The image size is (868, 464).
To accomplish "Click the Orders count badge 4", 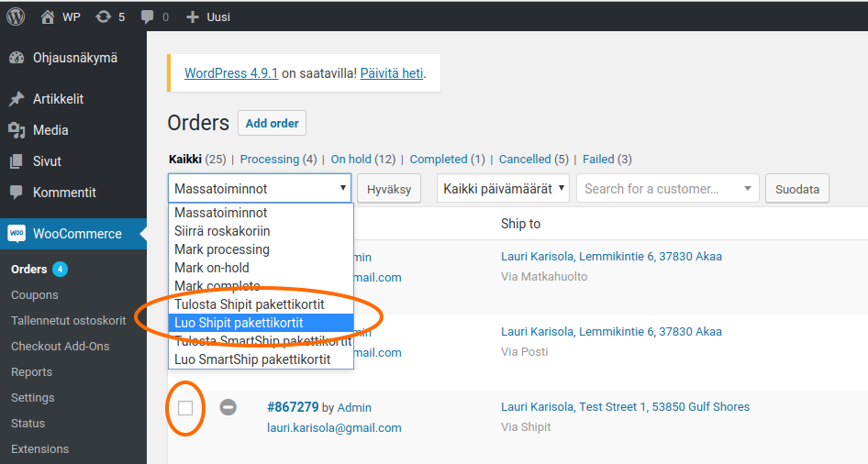I will (x=60, y=270).
